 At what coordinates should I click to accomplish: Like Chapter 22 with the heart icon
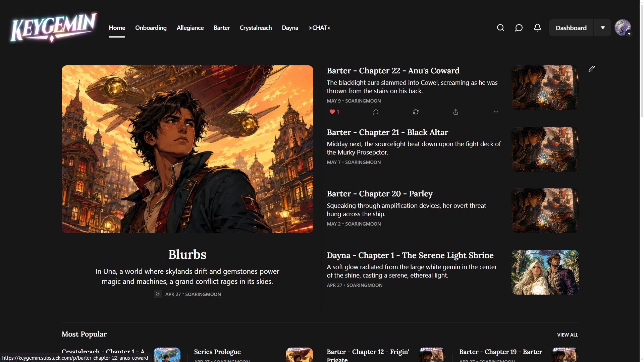(x=332, y=112)
